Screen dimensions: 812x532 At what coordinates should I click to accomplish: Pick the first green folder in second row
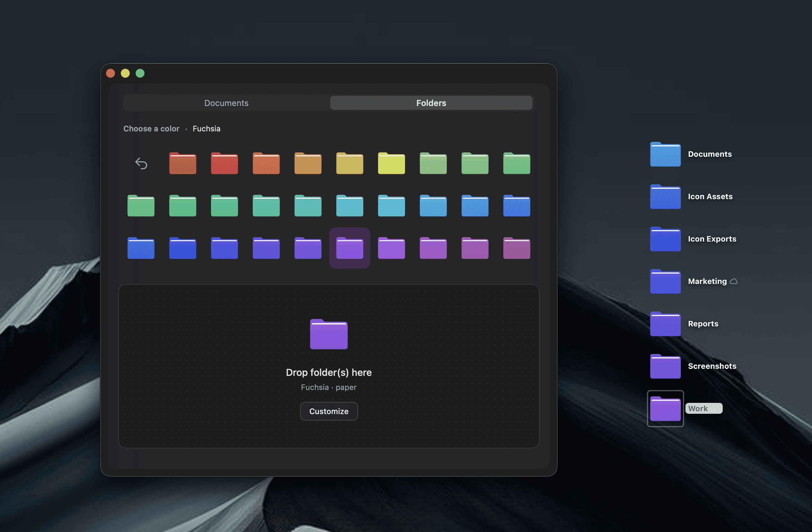[x=141, y=206]
